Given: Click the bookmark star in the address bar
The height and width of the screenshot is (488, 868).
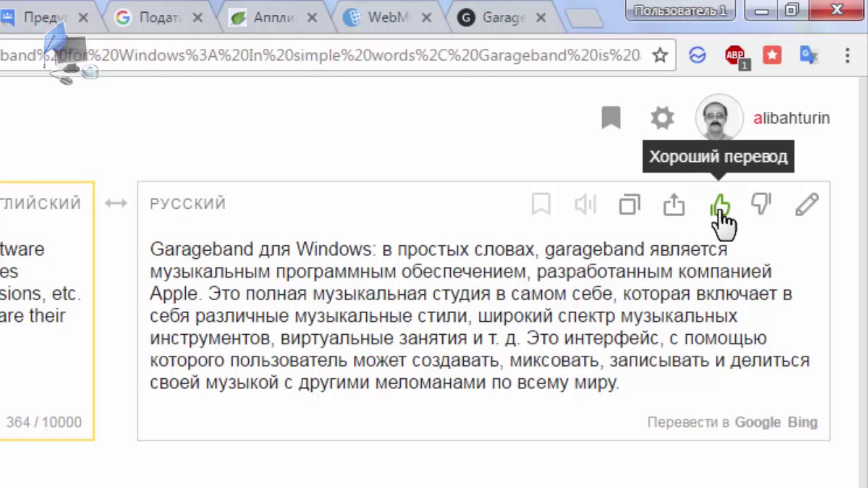Looking at the screenshot, I should 660,56.
